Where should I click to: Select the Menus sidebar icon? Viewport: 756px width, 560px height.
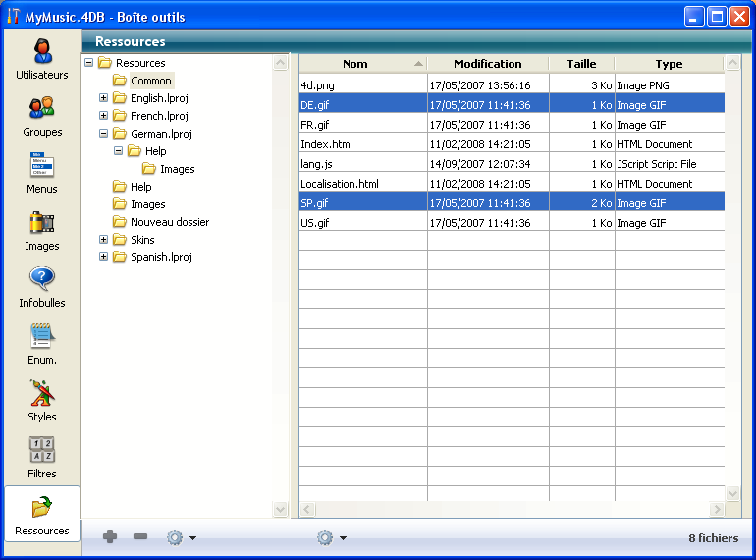41,165
